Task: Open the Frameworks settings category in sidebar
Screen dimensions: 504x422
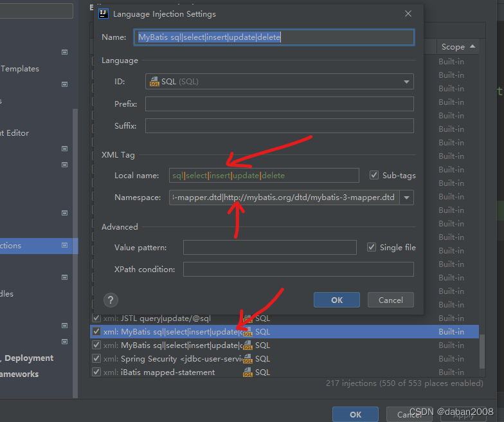Action: point(19,374)
